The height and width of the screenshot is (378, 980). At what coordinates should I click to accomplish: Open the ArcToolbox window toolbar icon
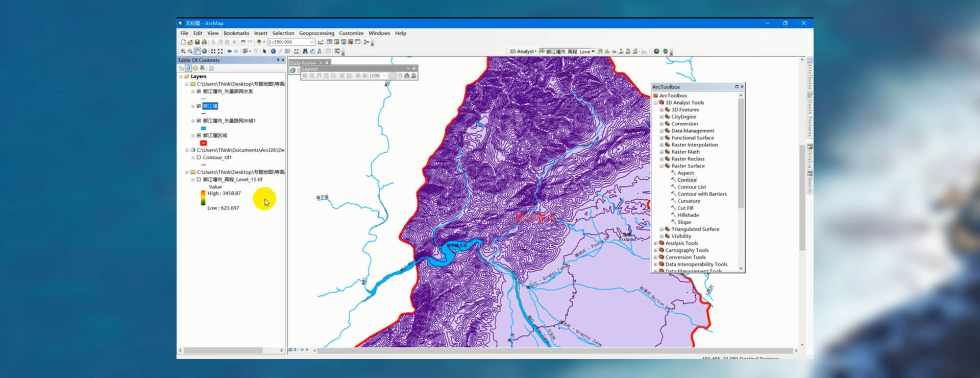coord(350,42)
